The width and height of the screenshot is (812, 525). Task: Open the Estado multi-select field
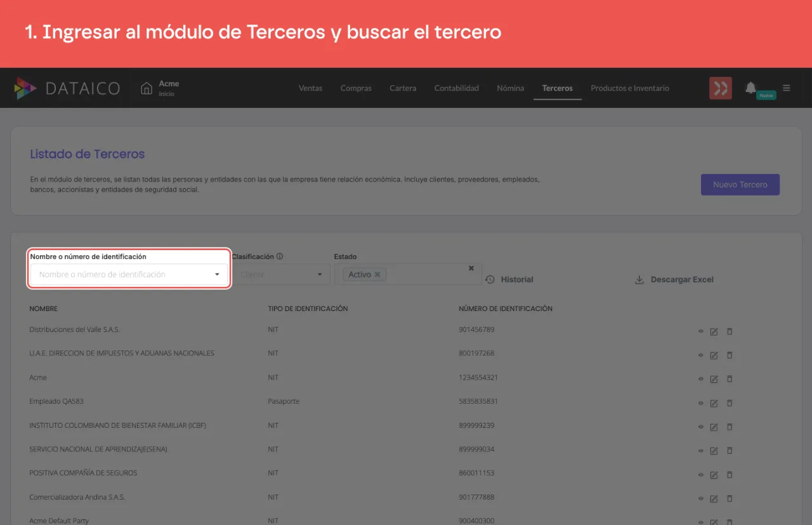tap(408, 274)
